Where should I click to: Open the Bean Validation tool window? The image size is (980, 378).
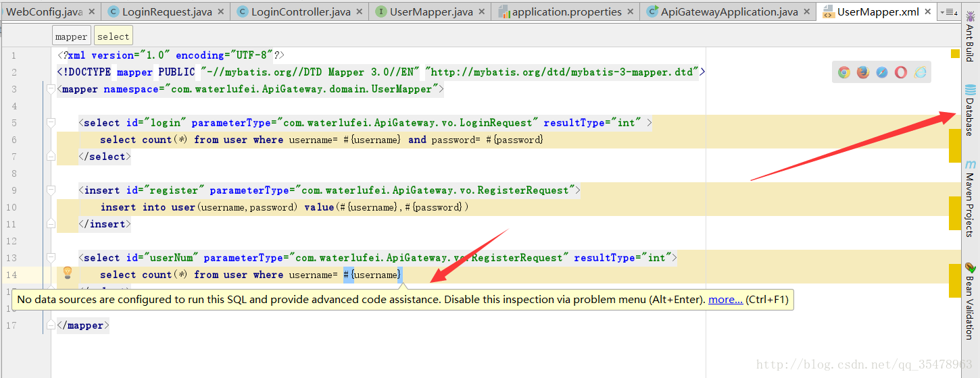(971, 301)
